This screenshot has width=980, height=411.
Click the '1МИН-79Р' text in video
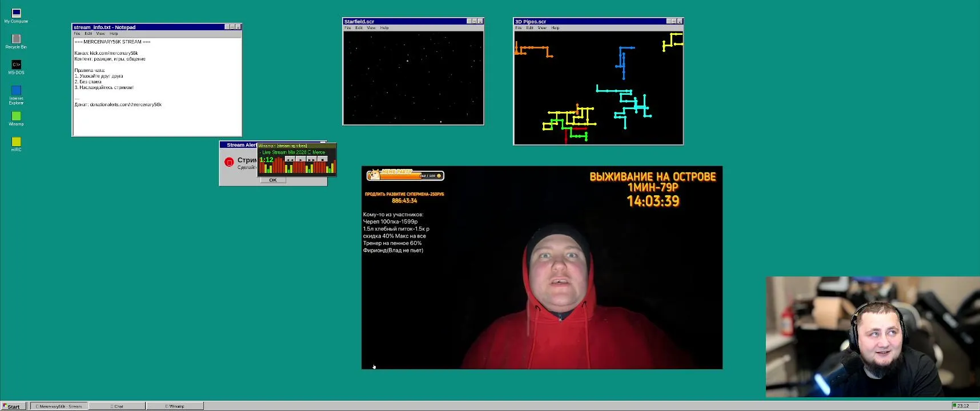tap(653, 188)
